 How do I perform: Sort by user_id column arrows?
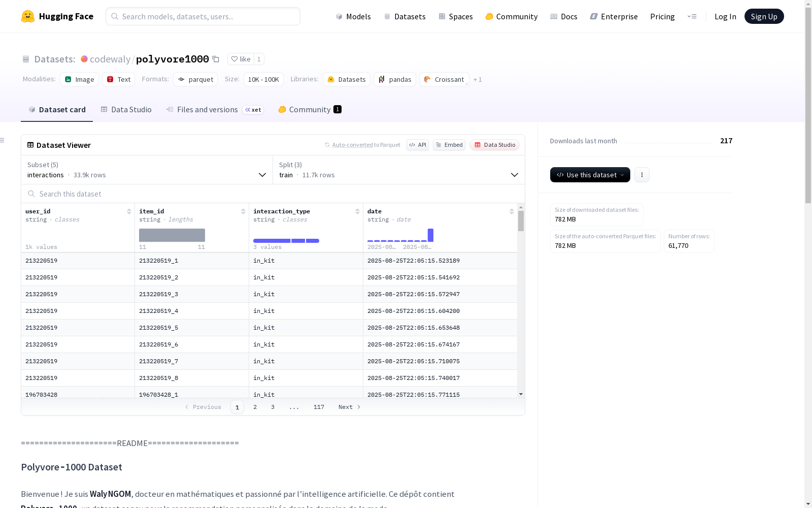coord(129,211)
